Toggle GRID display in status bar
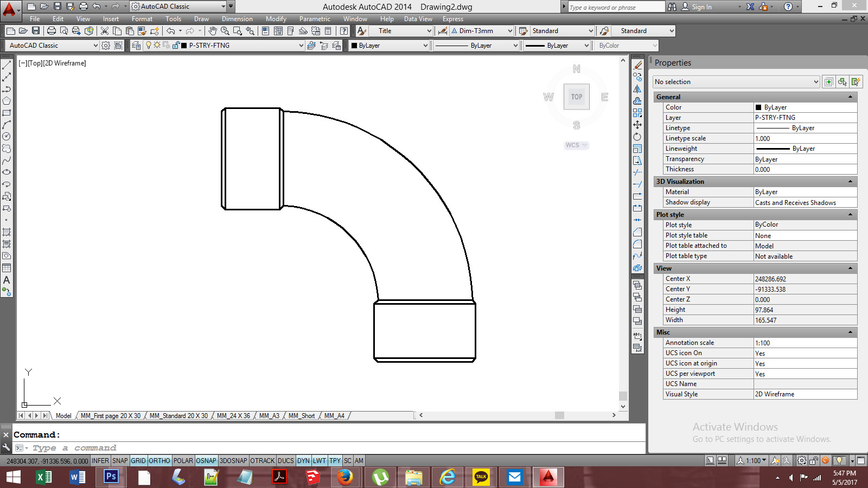 tap(138, 461)
